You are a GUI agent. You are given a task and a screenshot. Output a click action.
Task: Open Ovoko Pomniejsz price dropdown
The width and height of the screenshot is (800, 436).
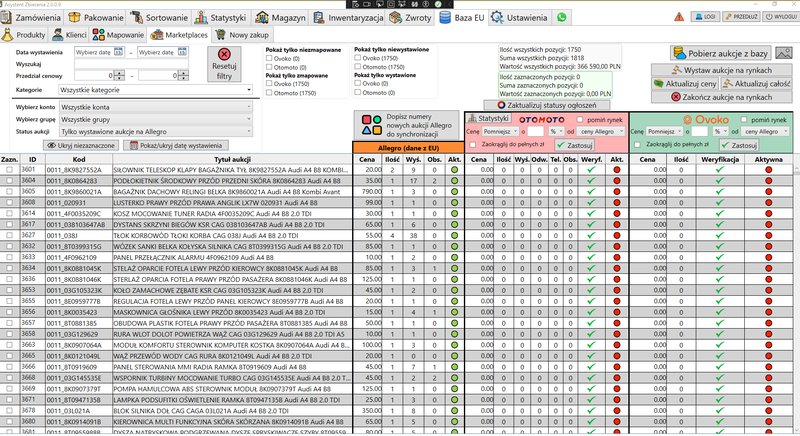pyautogui.click(x=665, y=132)
